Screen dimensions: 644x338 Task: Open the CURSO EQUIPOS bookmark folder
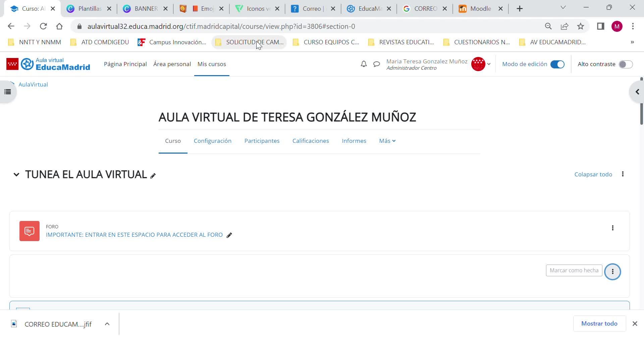pos(326,42)
